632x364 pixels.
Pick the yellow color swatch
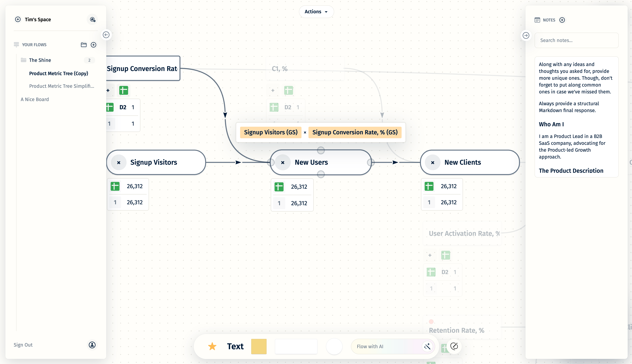[259, 346]
